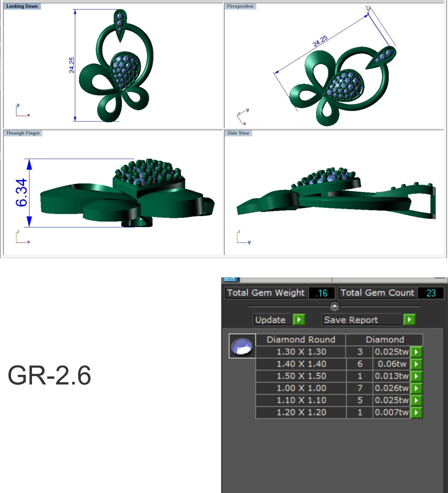The image size is (448, 493).
Task: Activate the Perspective viewport title
Action: (240, 6)
